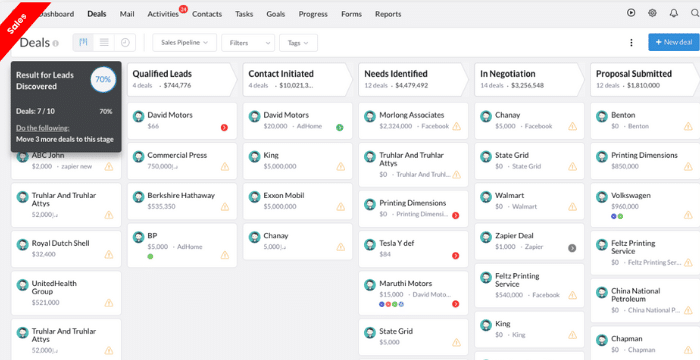Click gray arrow icon on Zapier Deal card
The image size is (700, 360).
click(x=572, y=248)
